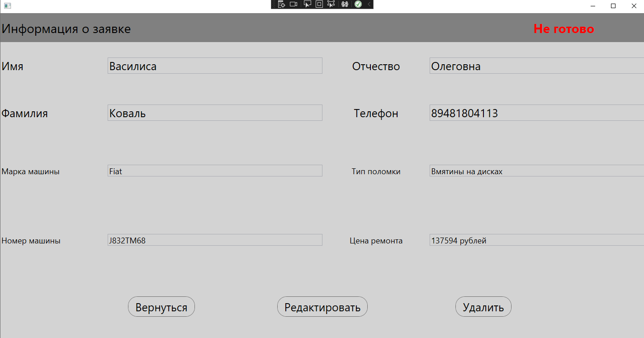Delete the request via Удалить button
Viewport: 644px width, 338px height.
483,306
